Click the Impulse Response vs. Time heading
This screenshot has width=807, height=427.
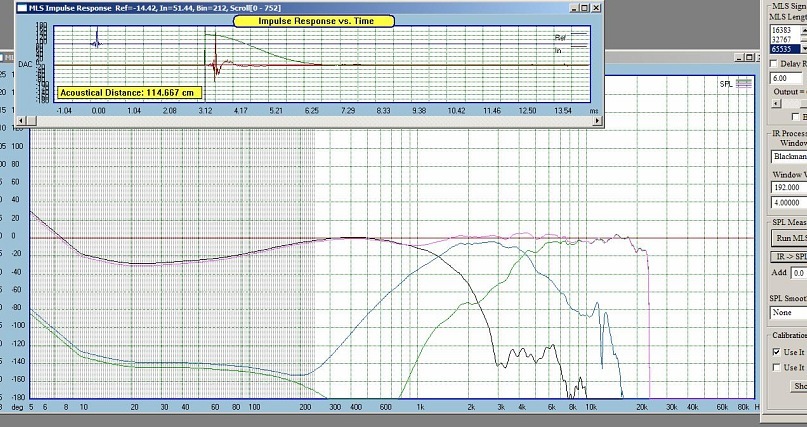[x=314, y=21]
